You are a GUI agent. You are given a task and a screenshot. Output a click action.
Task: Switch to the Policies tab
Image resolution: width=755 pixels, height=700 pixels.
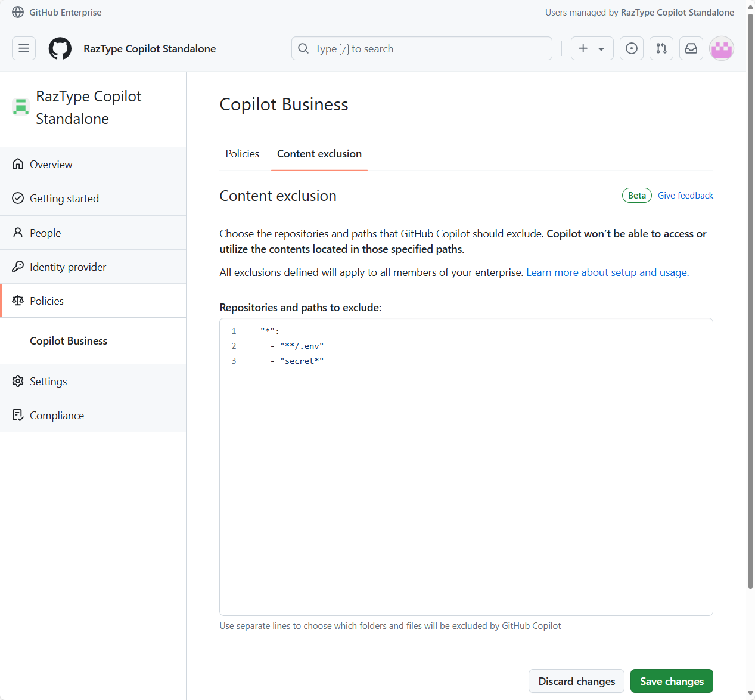[x=242, y=153]
